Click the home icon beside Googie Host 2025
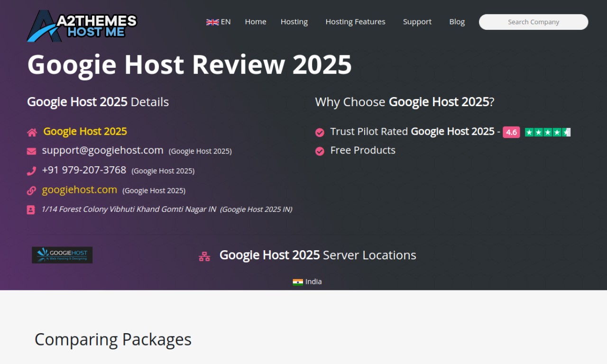607x364 pixels. tap(32, 132)
